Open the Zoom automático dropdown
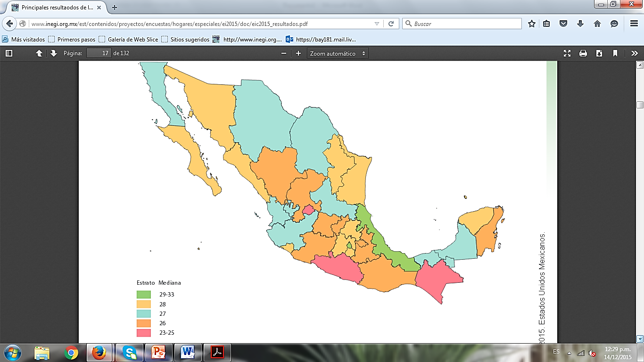Image resolution: width=644 pixels, height=362 pixels. coord(338,53)
